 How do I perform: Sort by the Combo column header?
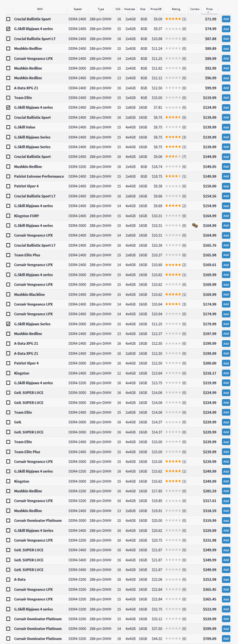195,9
